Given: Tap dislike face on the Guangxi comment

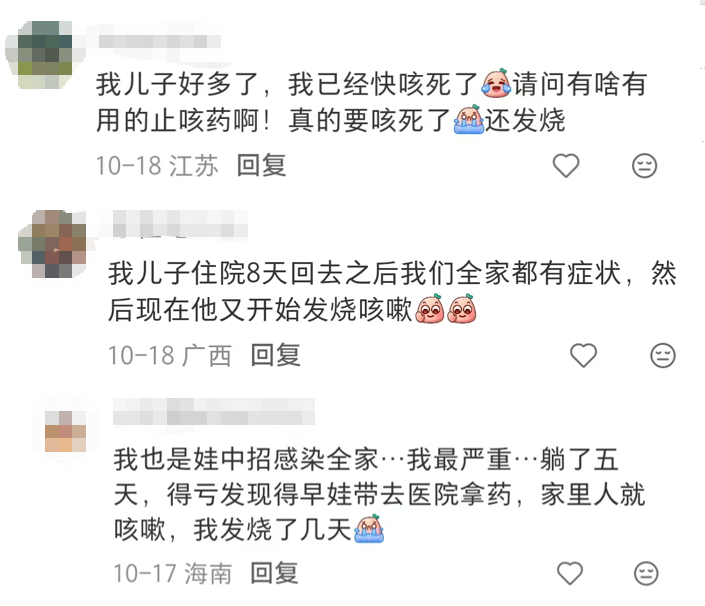Looking at the screenshot, I should 663,355.
